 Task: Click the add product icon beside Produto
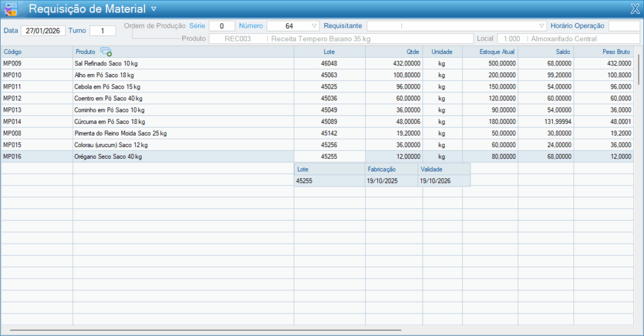click(106, 51)
